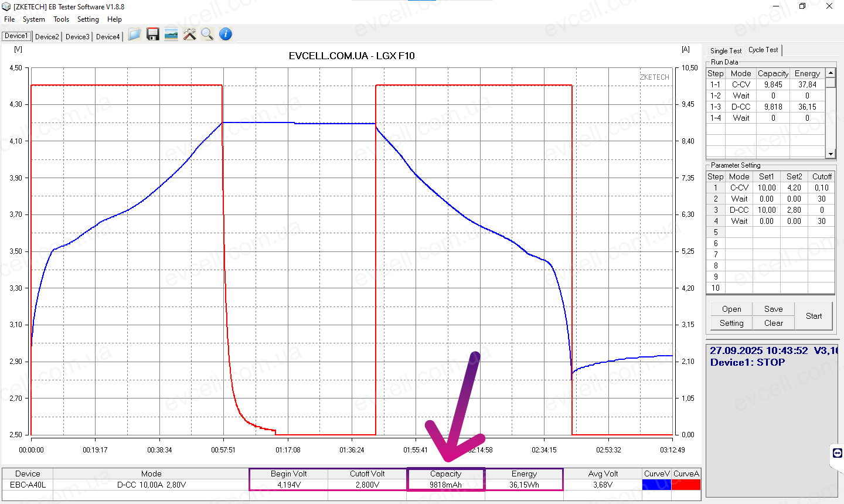
Task: Click the floppy disk save icon
Action: (x=153, y=35)
